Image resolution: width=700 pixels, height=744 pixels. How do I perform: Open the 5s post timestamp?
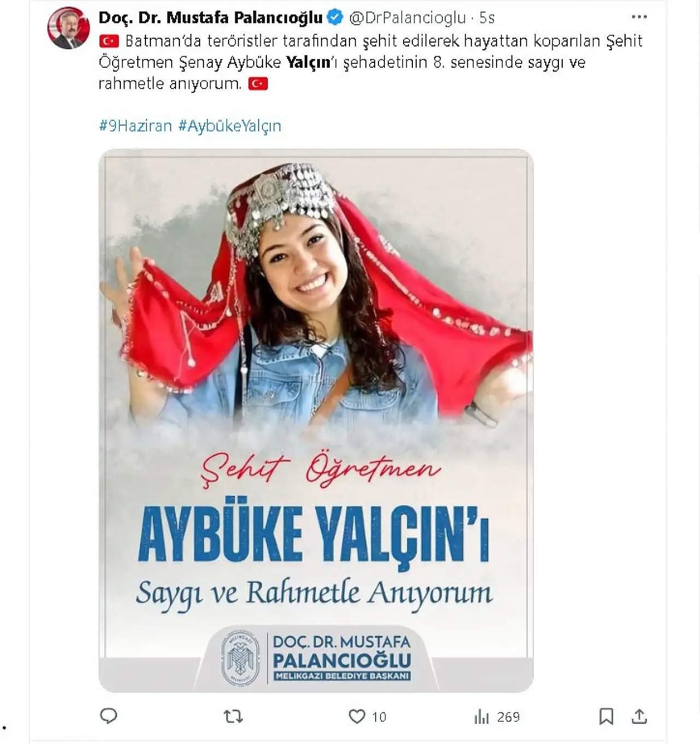(487, 18)
